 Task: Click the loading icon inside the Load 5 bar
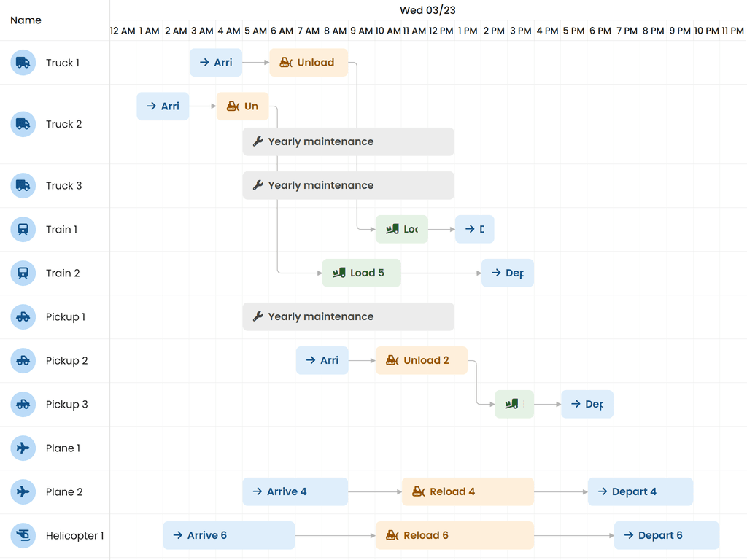tap(338, 272)
